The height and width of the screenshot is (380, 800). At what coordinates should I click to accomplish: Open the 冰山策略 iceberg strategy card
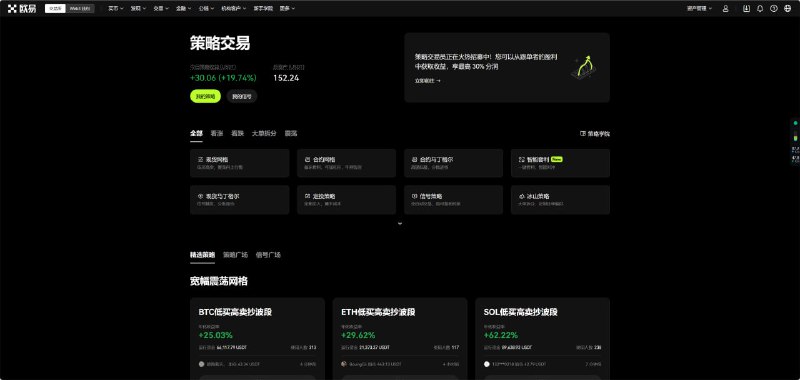(x=560, y=200)
